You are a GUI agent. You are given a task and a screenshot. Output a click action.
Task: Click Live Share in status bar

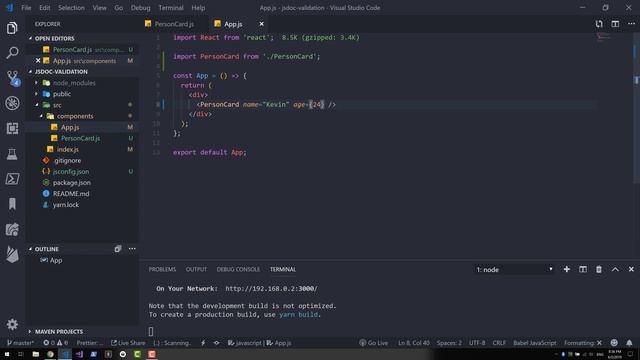[x=128, y=343]
